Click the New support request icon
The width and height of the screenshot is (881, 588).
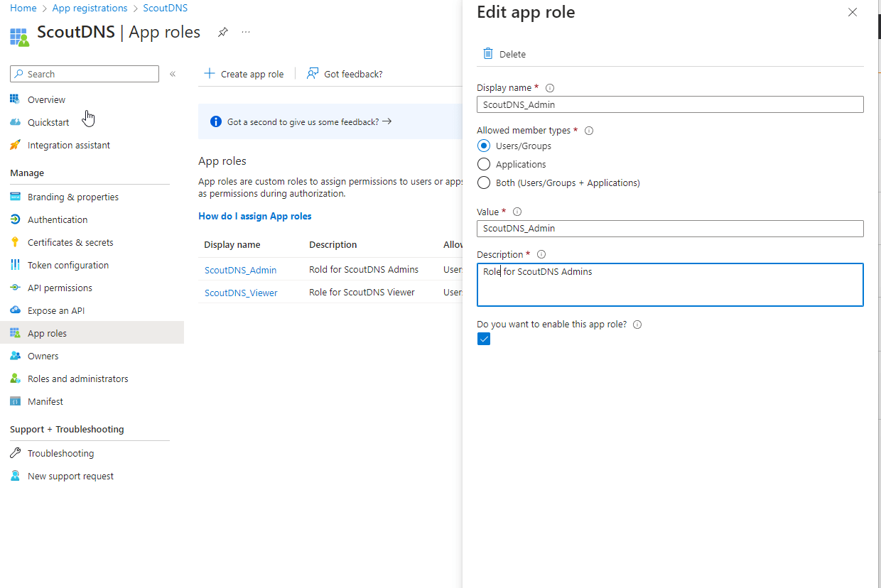(x=15, y=476)
